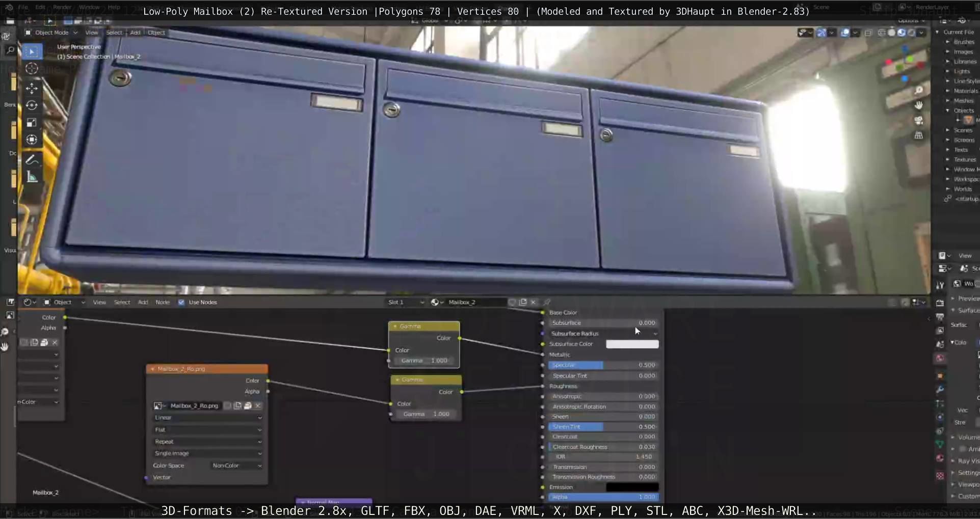Toggle the Use Nodes checkbox
This screenshot has height=519, width=980.
(x=181, y=302)
